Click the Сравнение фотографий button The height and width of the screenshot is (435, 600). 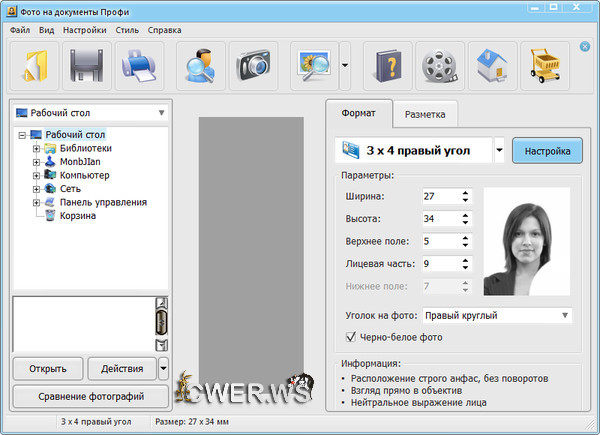(90, 396)
